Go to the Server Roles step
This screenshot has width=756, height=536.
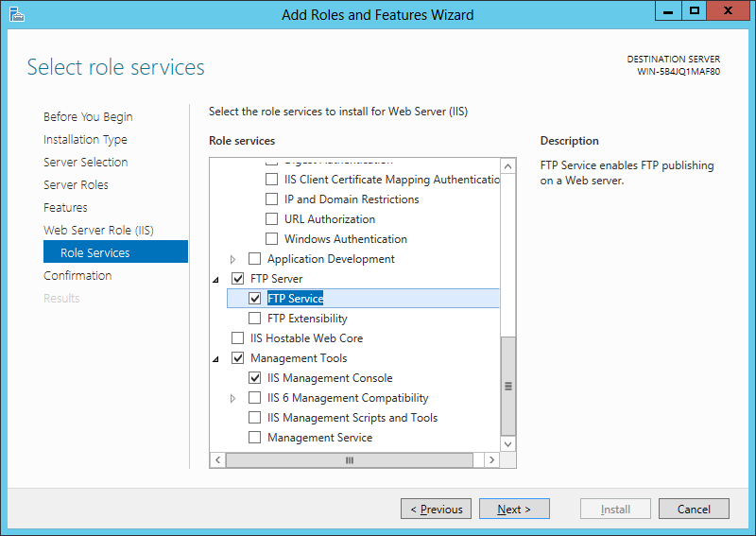pyautogui.click(x=76, y=185)
